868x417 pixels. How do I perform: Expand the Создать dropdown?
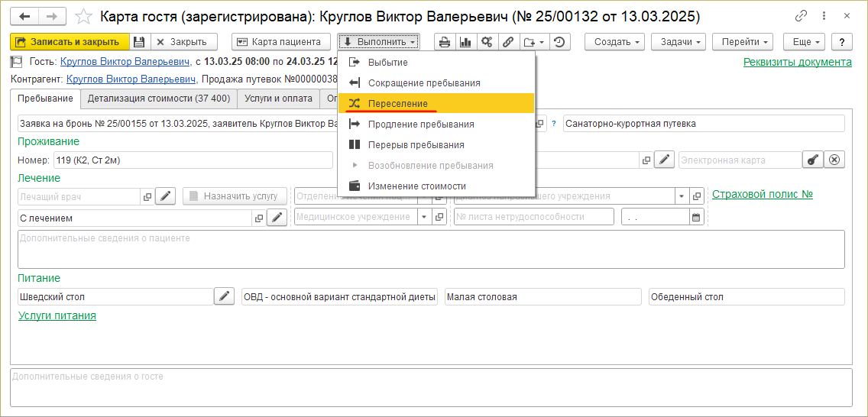(x=615, y=41)
